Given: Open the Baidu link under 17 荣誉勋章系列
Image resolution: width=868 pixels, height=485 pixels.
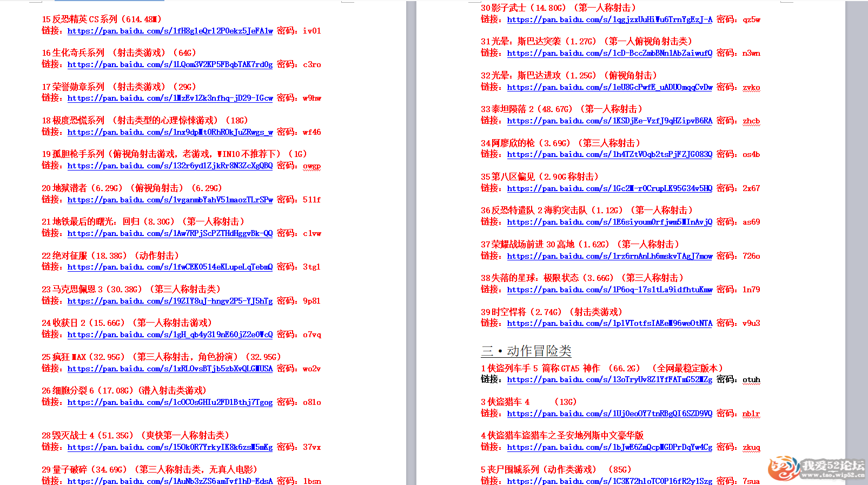Looking at the screenshot, I should tap(170, 98).
